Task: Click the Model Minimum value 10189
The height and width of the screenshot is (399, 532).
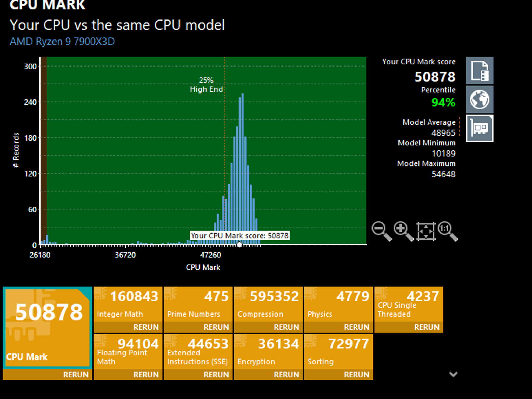Action: (x=443, y=154)
